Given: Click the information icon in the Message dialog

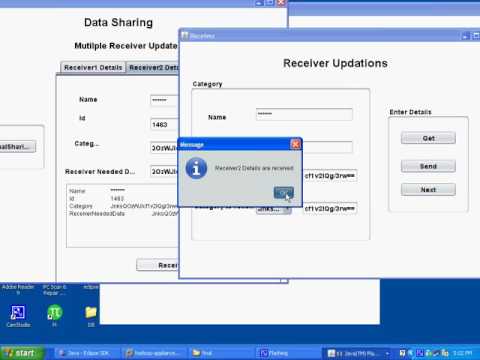Looking at the screenshot, I should pyautogui.click(x=196, y=168).
